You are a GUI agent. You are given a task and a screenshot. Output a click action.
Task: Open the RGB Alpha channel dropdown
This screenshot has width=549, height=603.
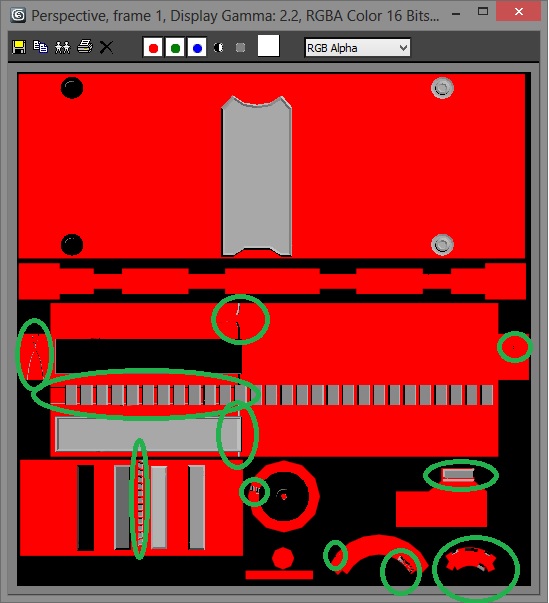[x=358, y=48]
